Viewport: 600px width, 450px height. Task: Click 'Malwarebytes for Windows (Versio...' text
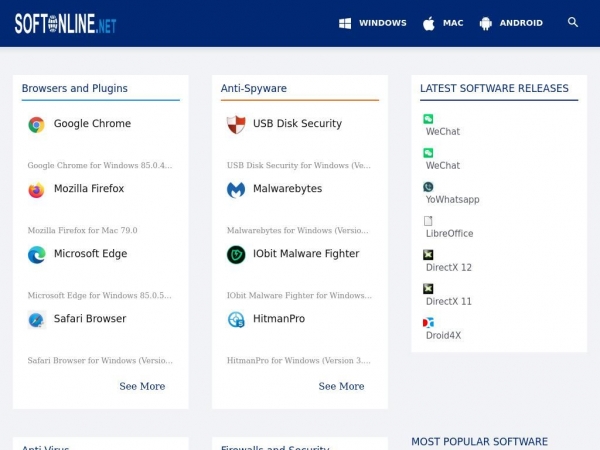click(x=298, y=230)
